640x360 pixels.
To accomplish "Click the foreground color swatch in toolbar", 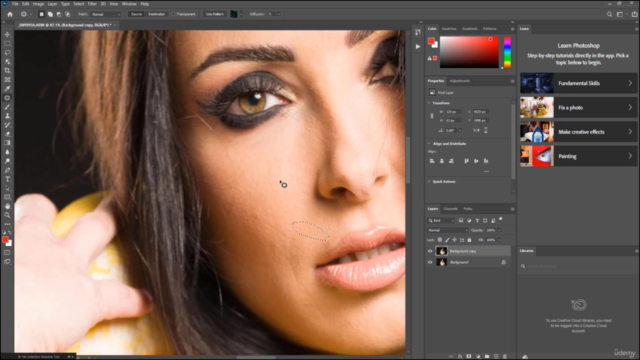I will click(x=5, y=240).
